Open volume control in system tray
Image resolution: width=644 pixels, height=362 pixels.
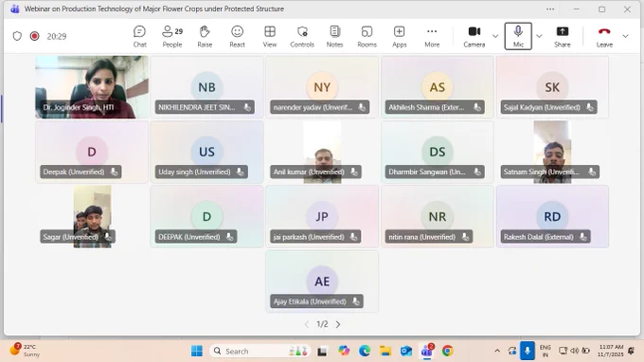tap(575, 351)
